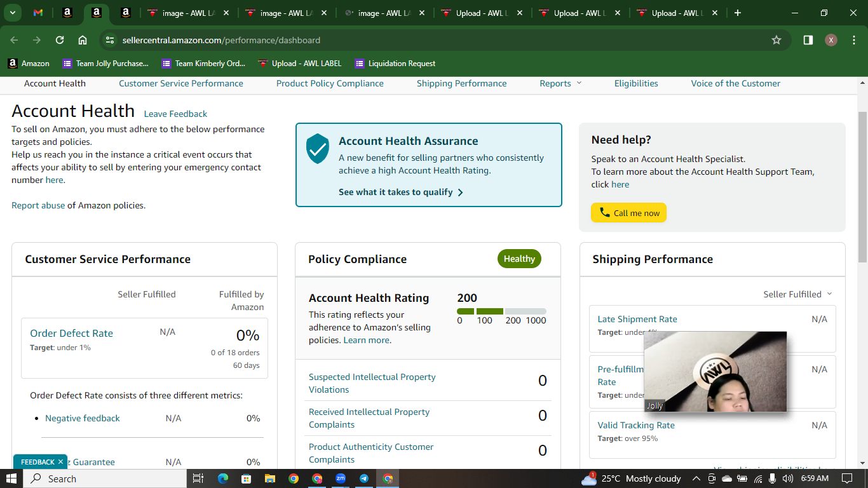
Task: Expand the Seller Fulfilled dropdown in Shipping Performance
Action: click(797, 294)
